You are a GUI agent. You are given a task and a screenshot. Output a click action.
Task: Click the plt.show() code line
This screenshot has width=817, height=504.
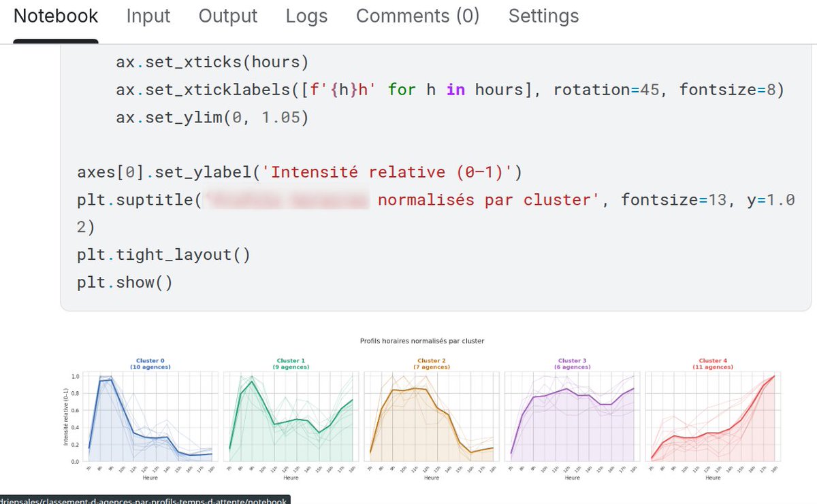tap(125, 282)
